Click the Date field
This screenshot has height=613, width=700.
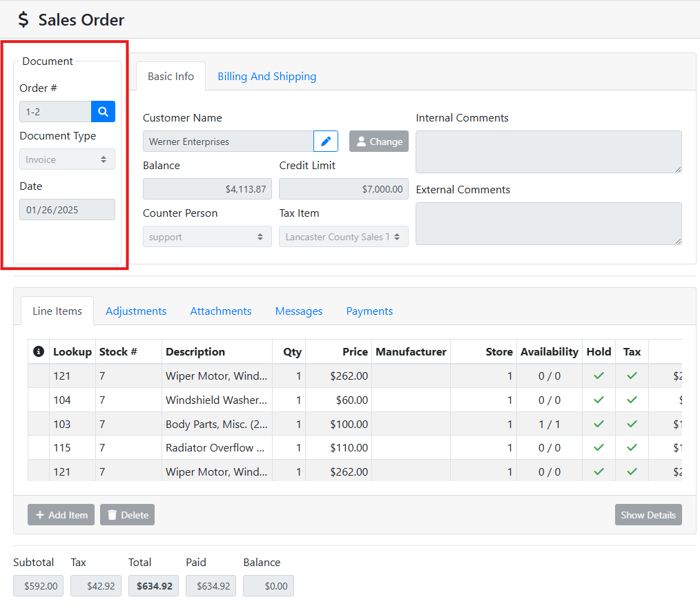pyautogui.click(x=67, y=210)
